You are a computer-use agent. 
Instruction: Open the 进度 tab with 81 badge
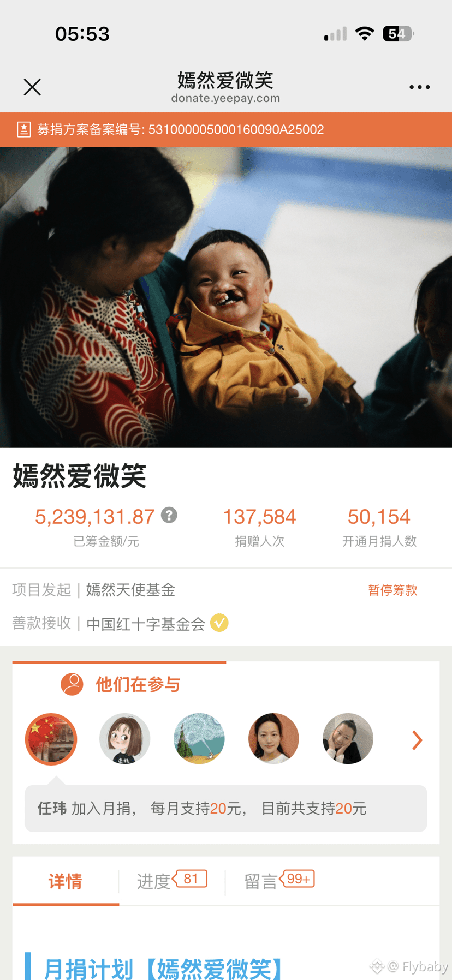(171, 881)
